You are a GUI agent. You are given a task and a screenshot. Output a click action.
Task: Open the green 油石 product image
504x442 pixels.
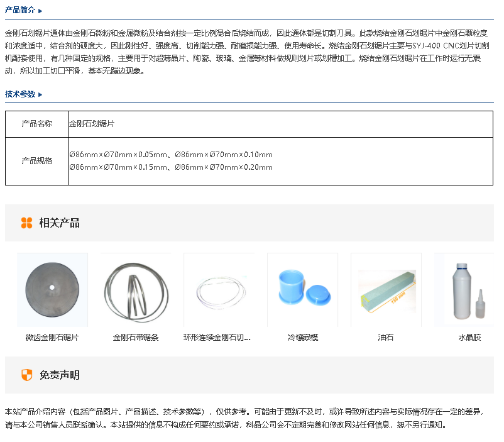(386, 290)
